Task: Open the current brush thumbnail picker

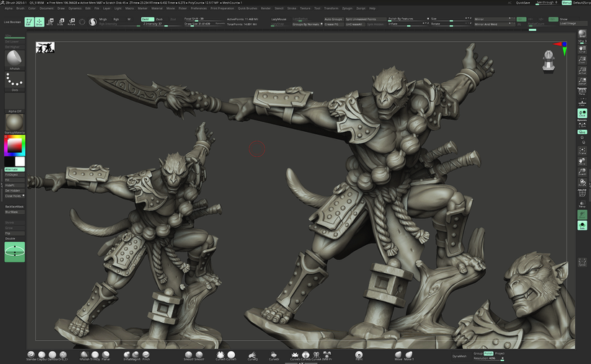Action: [x=14, y=59]
